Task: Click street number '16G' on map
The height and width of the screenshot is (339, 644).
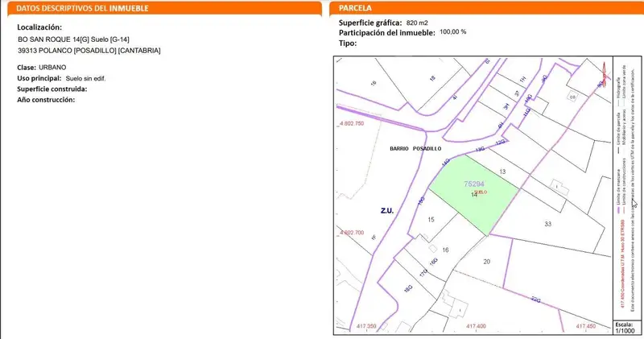Action: (434, 262)
